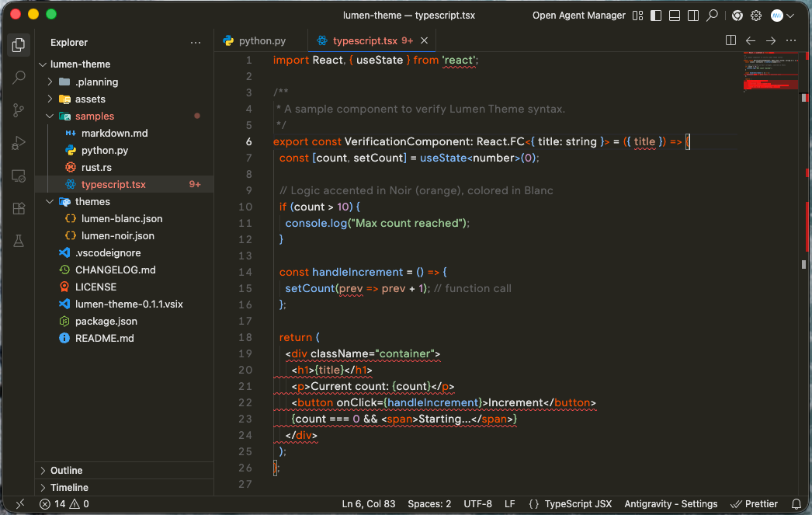Open the .vscodeignore file
This screenshot has width=812, height=515.
click(x=124, y=252)
